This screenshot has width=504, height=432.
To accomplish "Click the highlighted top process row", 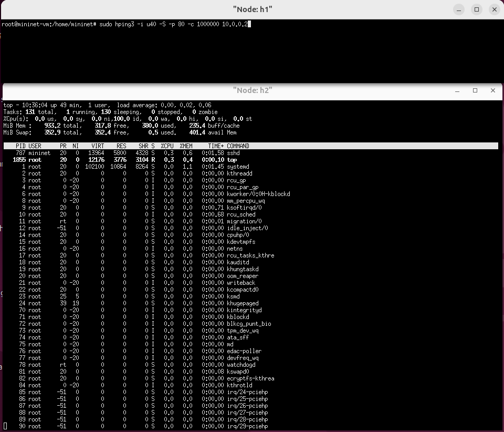I will (232, 160).
